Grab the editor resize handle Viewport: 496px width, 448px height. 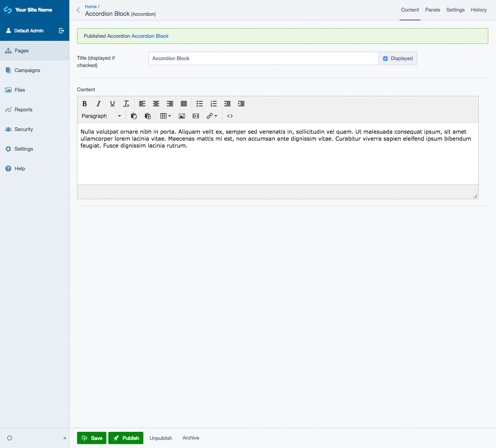pos(475,196)
